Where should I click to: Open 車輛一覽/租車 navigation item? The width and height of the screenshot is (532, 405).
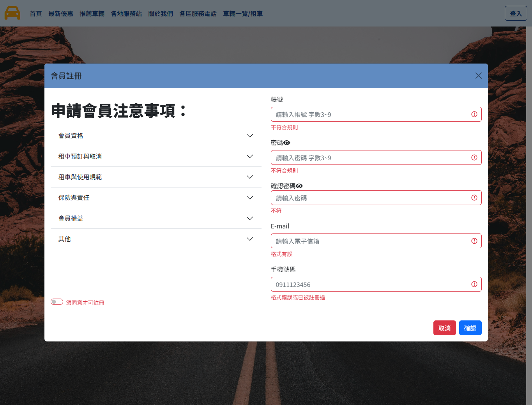243,14
